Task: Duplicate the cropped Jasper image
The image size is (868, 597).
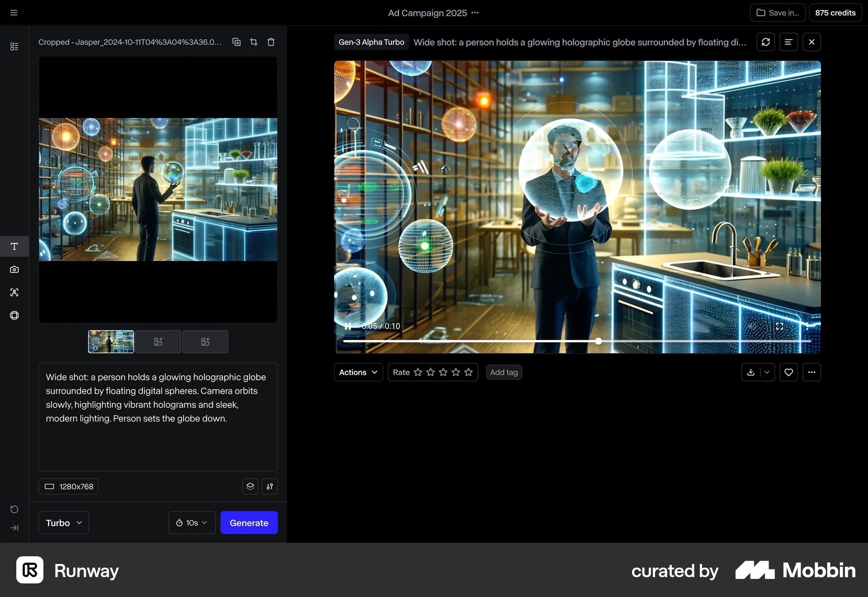Action: pyautogui.click(x=236, y=42)
